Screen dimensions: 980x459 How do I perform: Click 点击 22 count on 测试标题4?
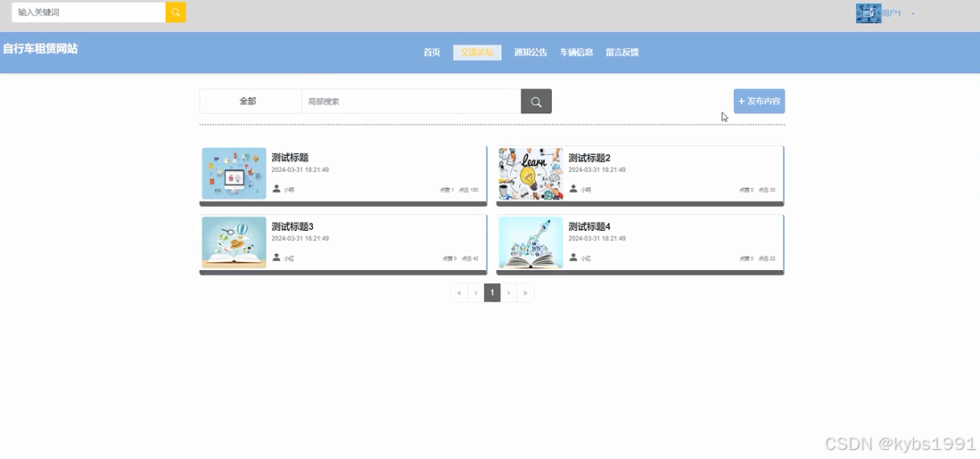click(x=767, y=258)
